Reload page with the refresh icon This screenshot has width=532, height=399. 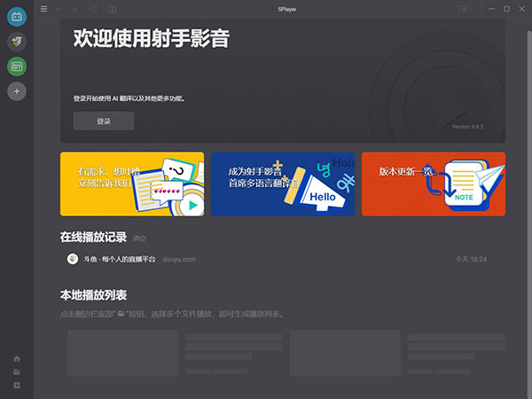93,9
